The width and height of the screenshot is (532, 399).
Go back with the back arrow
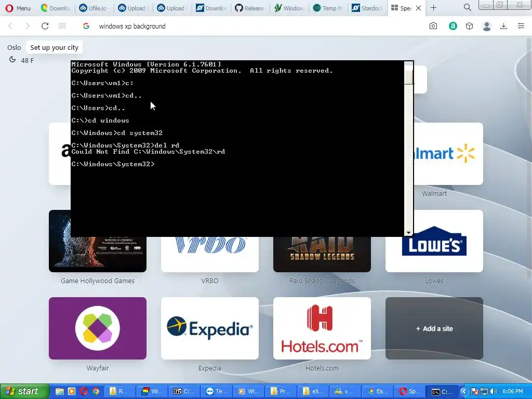click(10, 26)
